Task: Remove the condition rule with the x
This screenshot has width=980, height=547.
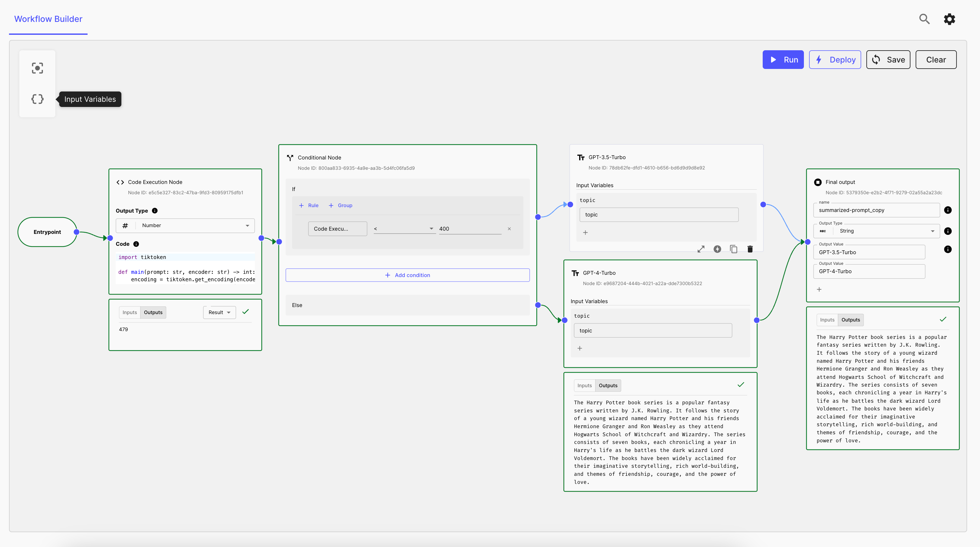Action: click(509, 229)
